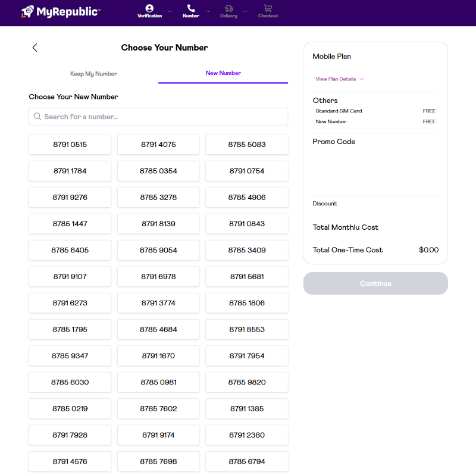Pick number 8785 6794
The image size is (476, 475).
[x=247, y=462]
